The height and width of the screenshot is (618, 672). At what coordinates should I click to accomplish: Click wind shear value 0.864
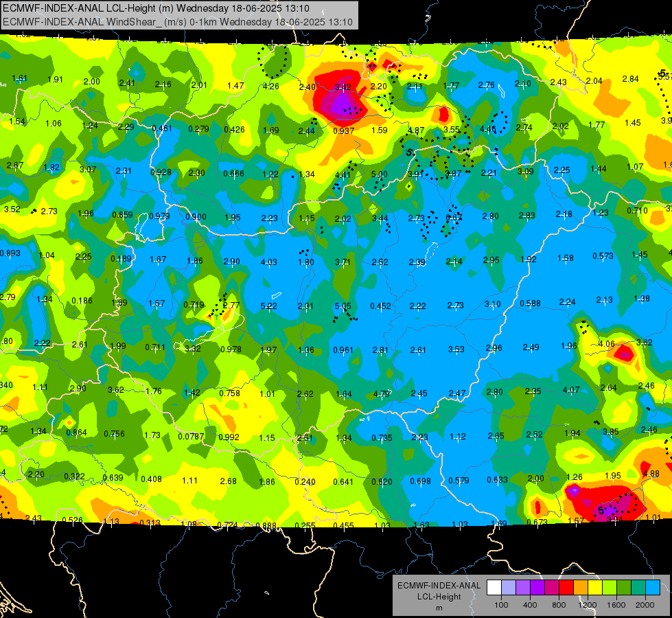click(77, 433)
